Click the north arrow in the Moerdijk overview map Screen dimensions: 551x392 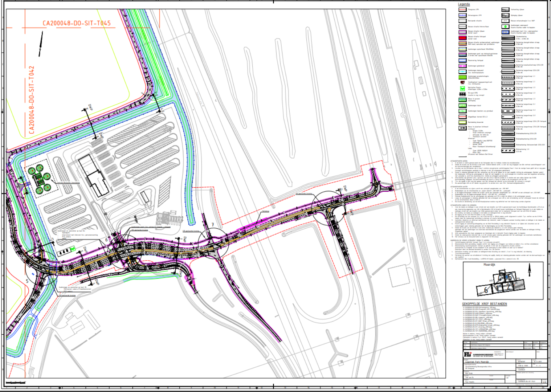pyautogui.click(x=529, y=270)
